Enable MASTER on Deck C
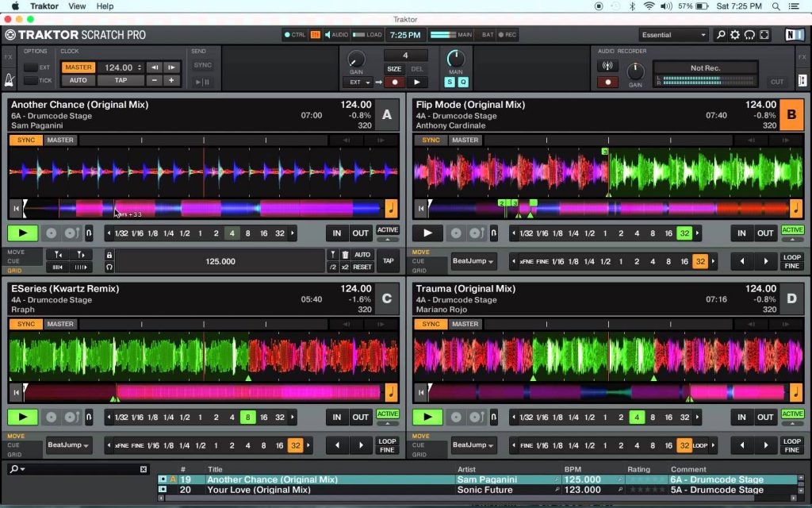The height and width of the screenshot is (508, 812). [59, 324]
